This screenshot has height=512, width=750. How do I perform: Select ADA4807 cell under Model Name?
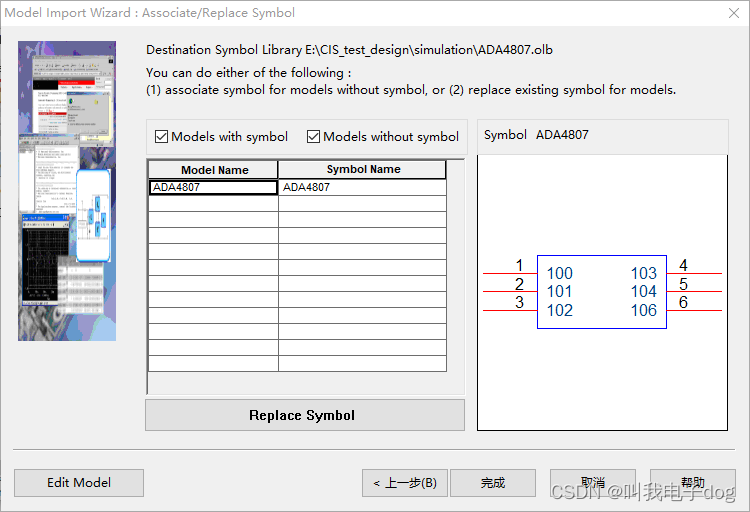click(213, 187)
